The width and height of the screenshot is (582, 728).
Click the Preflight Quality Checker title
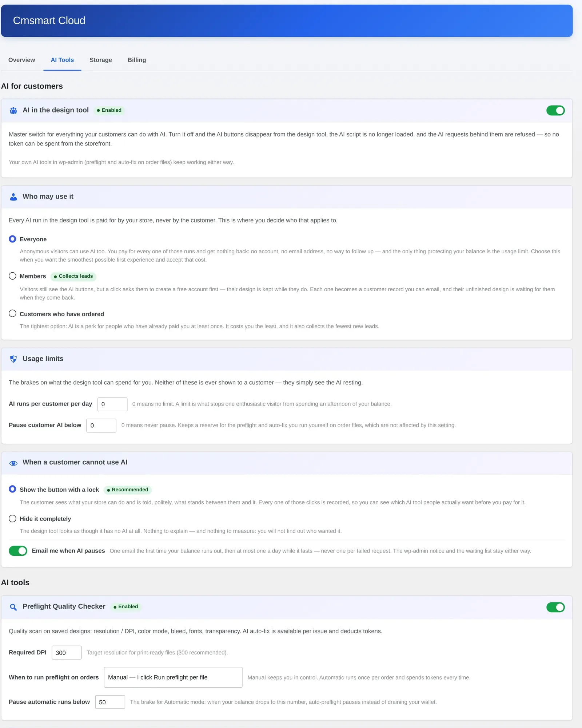(x=64, y=606)
